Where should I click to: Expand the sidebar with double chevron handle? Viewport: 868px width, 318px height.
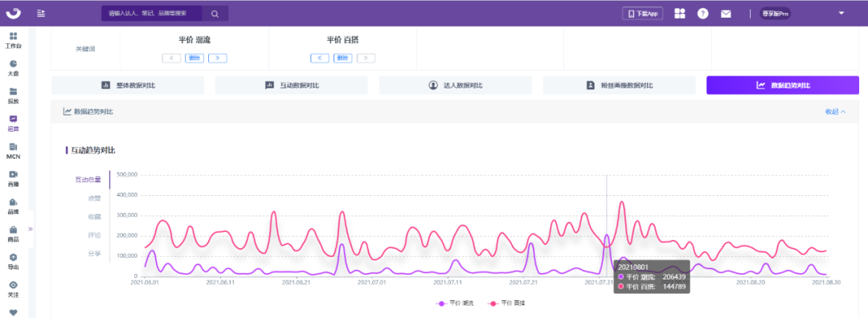[31, 228]
